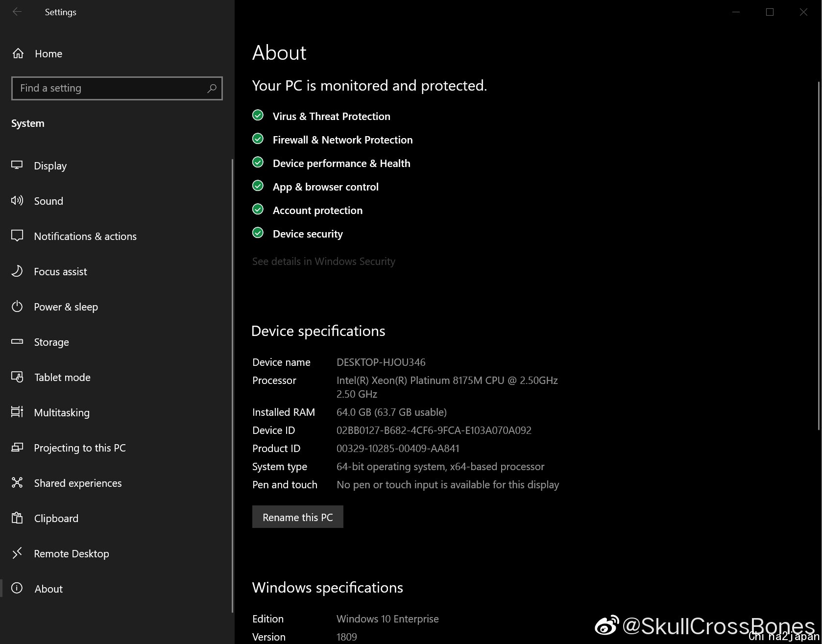Click Rename this PC button

click(x=298, y=517)
